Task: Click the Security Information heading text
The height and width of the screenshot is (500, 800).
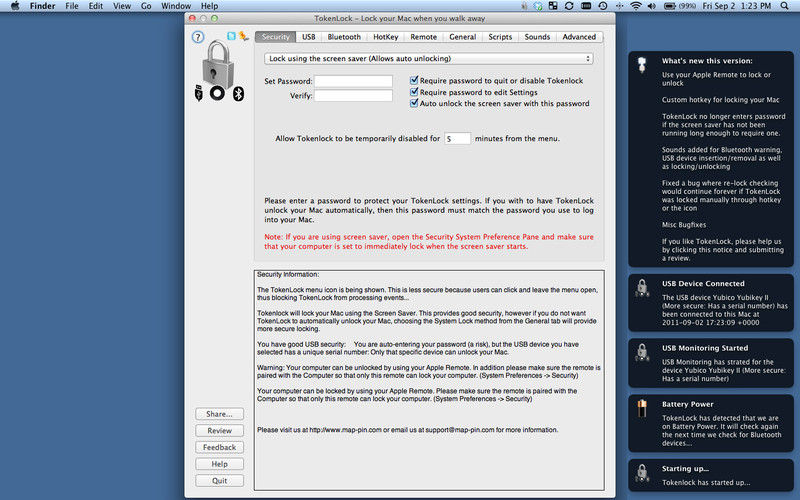Action: [x=288, y=274]
